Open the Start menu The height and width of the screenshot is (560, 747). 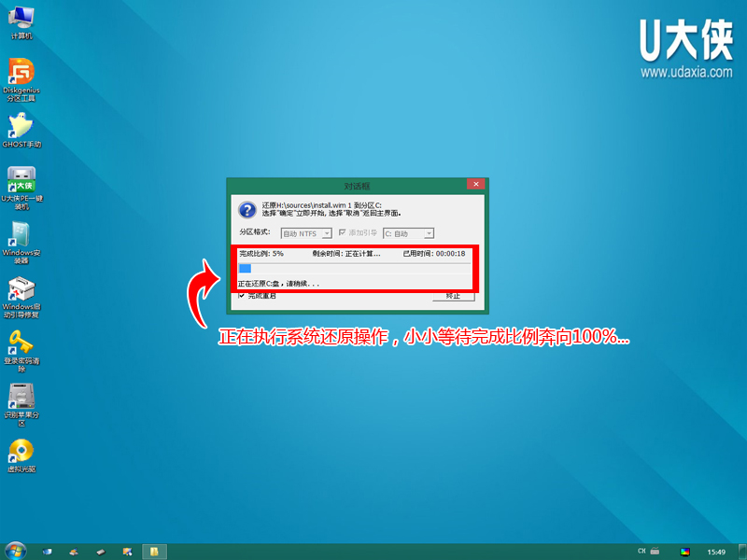click(x=16, y=551)
